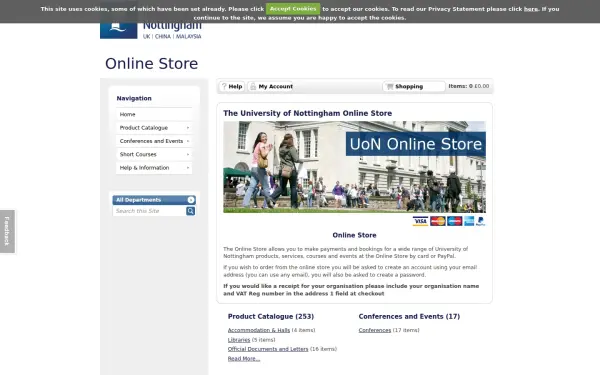Open the Product Catalogue (253) heading
Viewport: 600px width, 375px height.
(x=271, y=316)
